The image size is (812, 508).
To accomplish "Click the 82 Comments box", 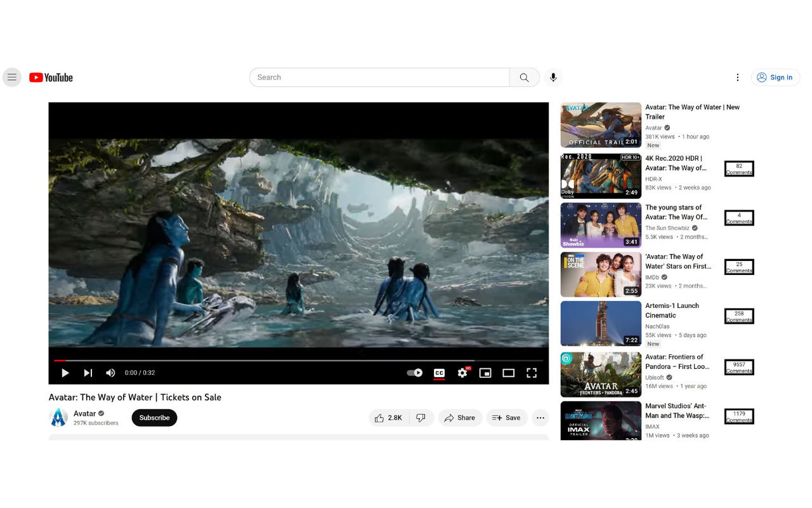I will point(739,169).
